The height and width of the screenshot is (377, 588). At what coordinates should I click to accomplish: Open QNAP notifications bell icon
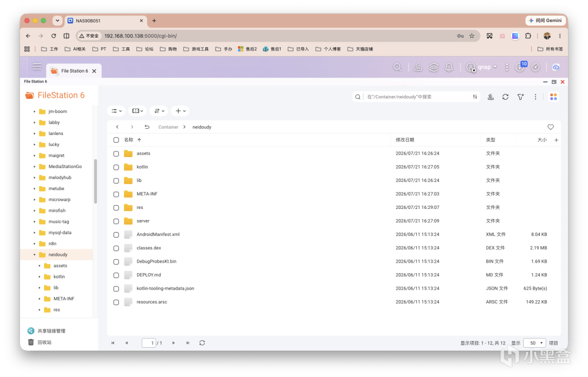coord(449,67)
